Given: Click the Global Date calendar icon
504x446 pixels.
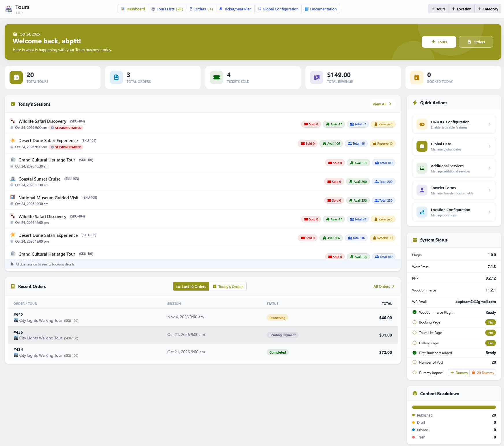Looking at the screenshot, I should (422, 146).
